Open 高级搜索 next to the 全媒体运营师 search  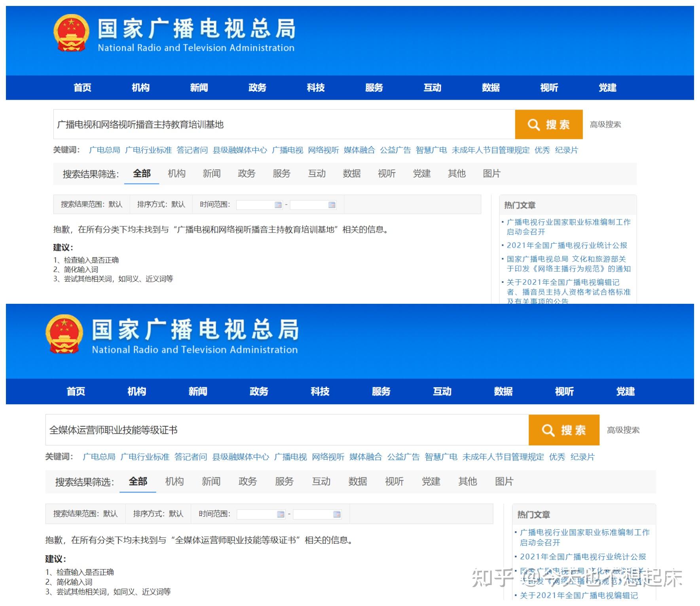click(623, 430)
